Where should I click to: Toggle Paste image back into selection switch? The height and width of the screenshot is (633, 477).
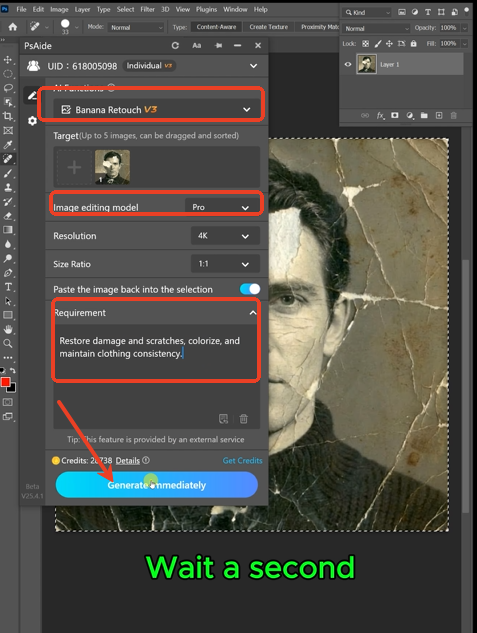[250, 289]
